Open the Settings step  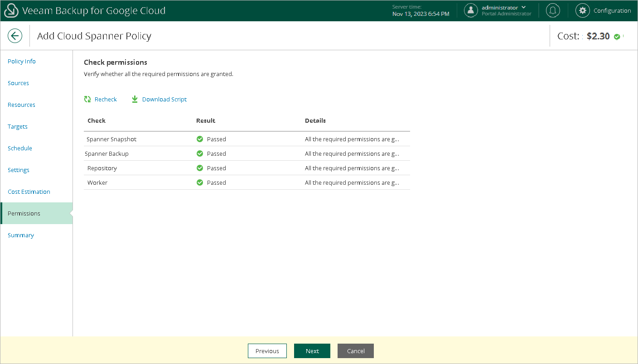(x=19, y=170)
